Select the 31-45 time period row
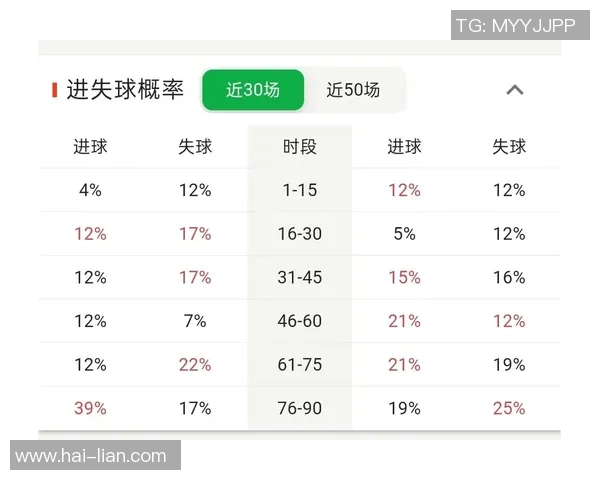Image resolution: width=600 pixels, height=480 pixels. click(x=300, y=277)
